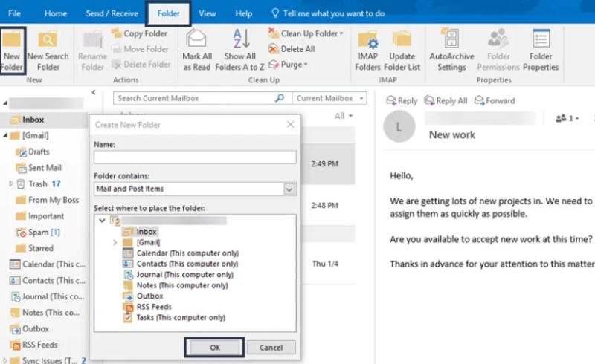This screenshot has height=364, width=595.
Task: Expand the Trash folder
Action: coord(10,184)
